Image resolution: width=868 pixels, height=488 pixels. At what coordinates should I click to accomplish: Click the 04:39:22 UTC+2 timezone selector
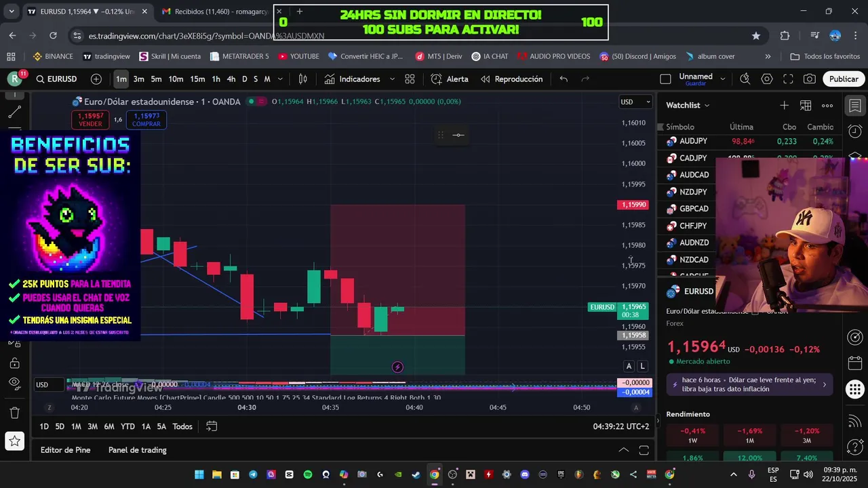point(621,426)
